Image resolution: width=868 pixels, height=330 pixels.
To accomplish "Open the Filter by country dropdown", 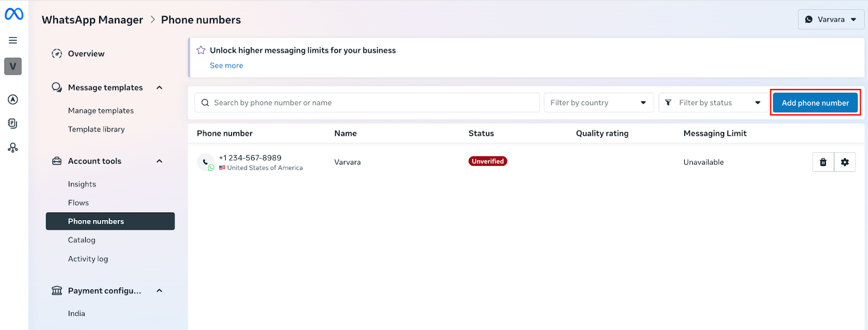I will pyautogui.click(x=598, y=102).
